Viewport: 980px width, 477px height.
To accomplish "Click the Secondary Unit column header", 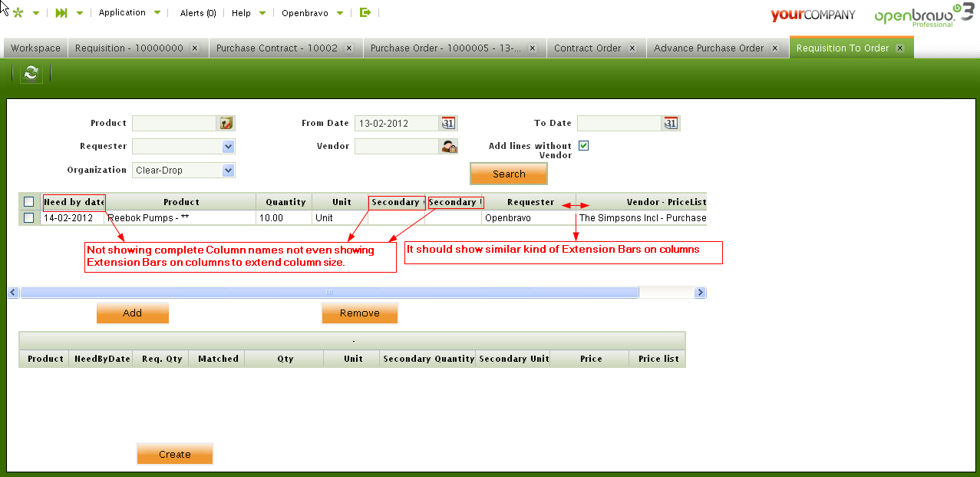I will (x=513, y=359).
